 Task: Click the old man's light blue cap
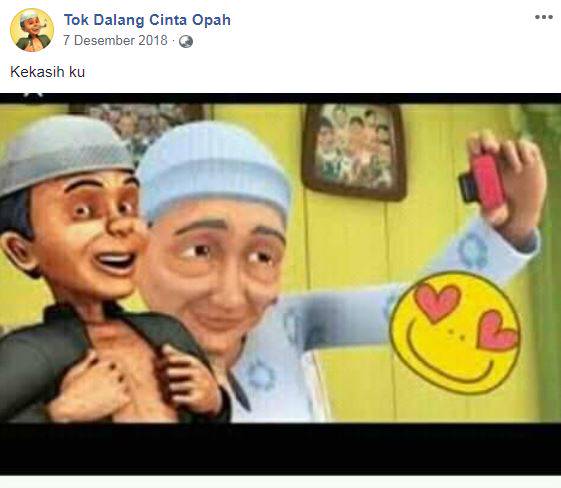tap(214, 168)
